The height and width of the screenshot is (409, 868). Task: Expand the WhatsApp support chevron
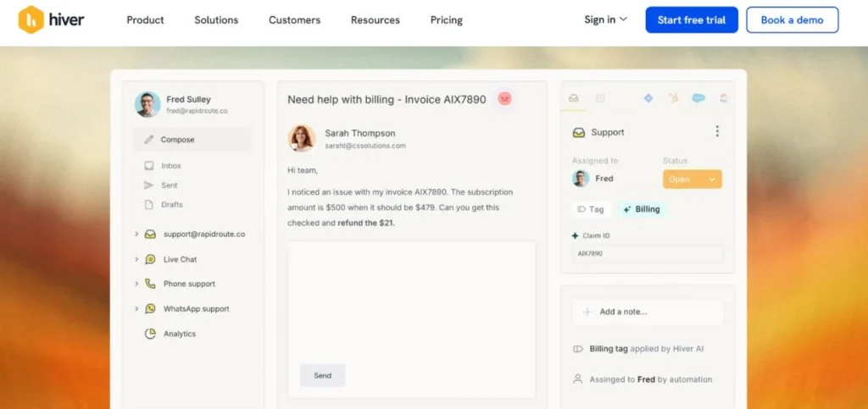click(136, 308)
